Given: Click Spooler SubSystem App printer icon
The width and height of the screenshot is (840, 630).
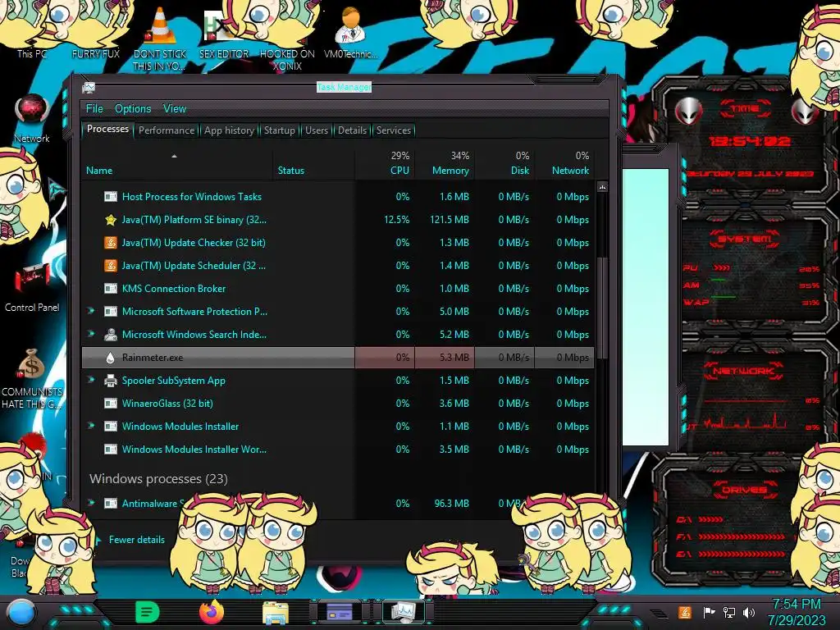Looking at the screenshot, I should pos(111,381).
